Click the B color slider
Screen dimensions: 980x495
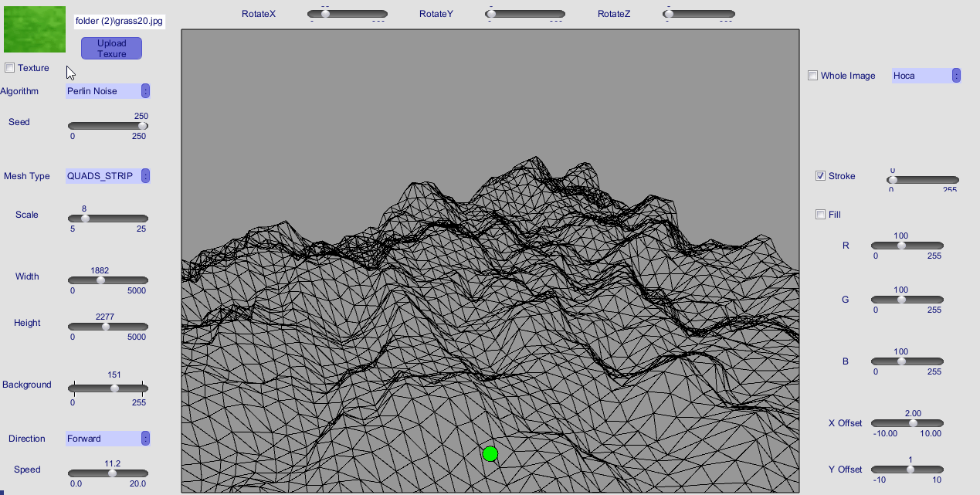click(907, 361)
